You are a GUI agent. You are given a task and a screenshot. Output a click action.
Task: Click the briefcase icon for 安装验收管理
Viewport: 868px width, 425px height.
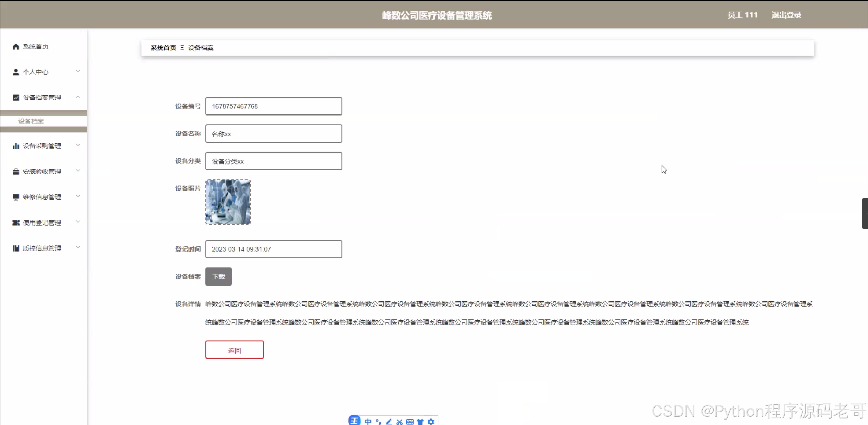tap(16, 172)
